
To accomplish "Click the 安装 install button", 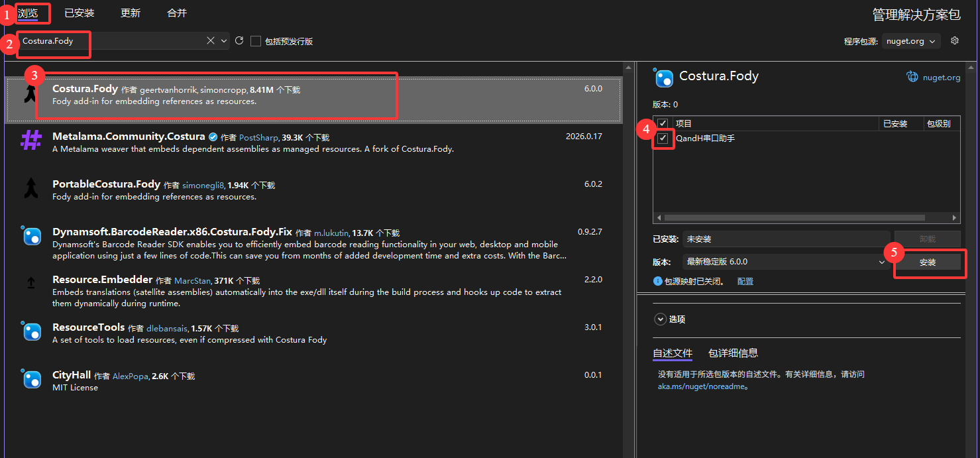I will (928, 262).
